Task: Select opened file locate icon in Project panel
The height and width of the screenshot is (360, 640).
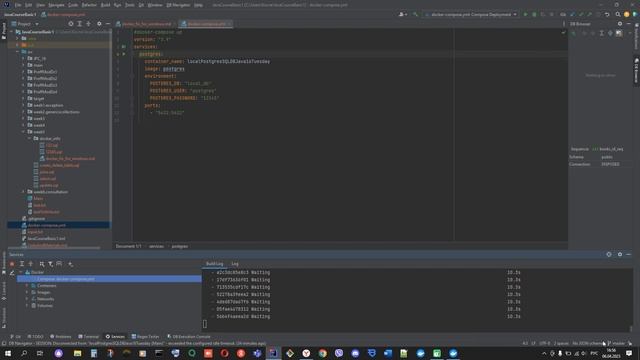Action: coord(71,24)
